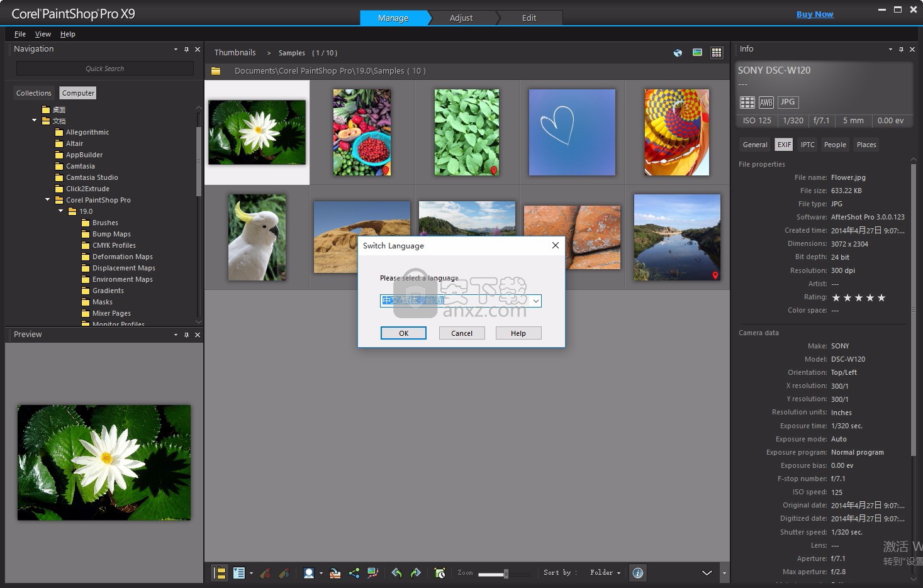
Task: Set rating to the third star
Action: point(859,297)
